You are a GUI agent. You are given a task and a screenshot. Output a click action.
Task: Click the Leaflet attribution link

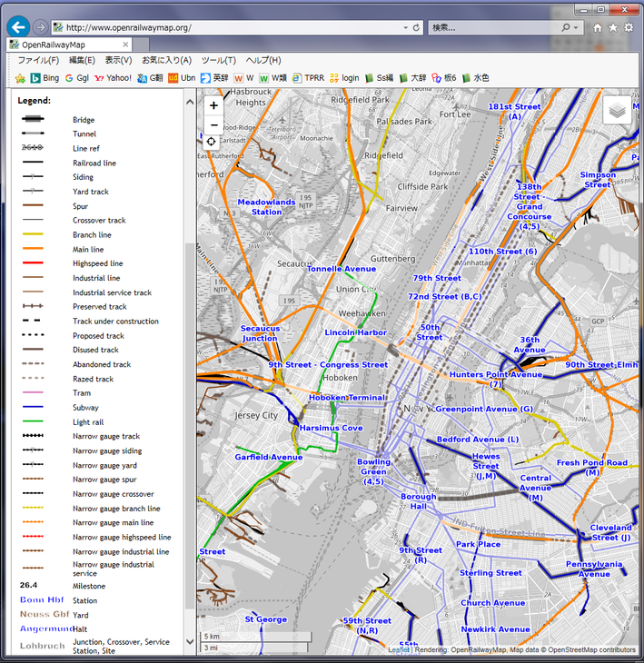click(x=399, y=649)
